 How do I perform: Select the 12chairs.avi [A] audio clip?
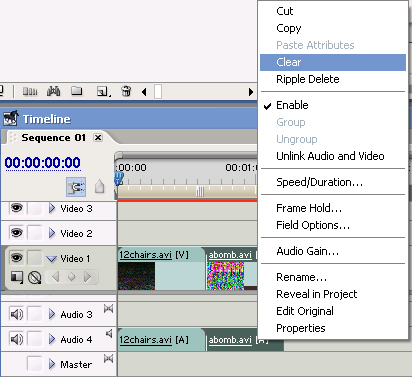pos(161,340)
